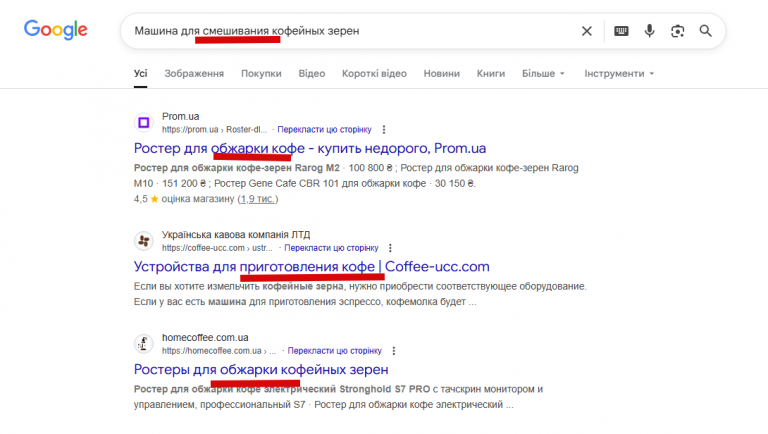Screen dimensions: 768x434
Task: Click the homecoffee.com.ua favicon
Action: [x=144, y=344]
